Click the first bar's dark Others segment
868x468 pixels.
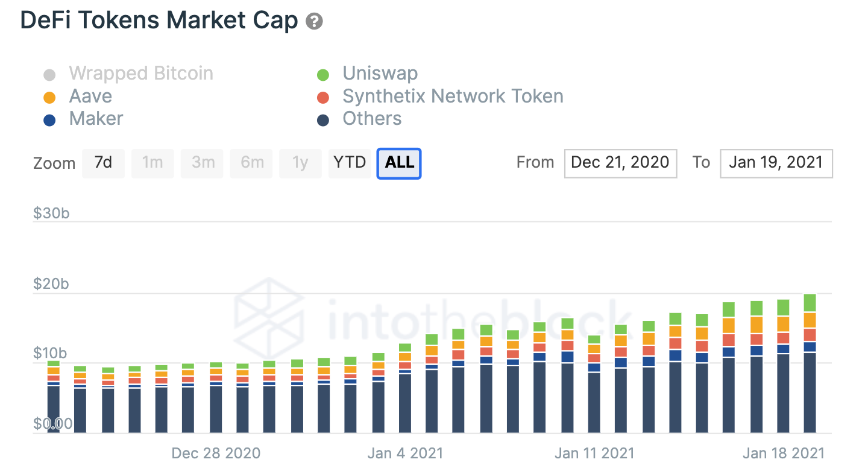point(54,409)
